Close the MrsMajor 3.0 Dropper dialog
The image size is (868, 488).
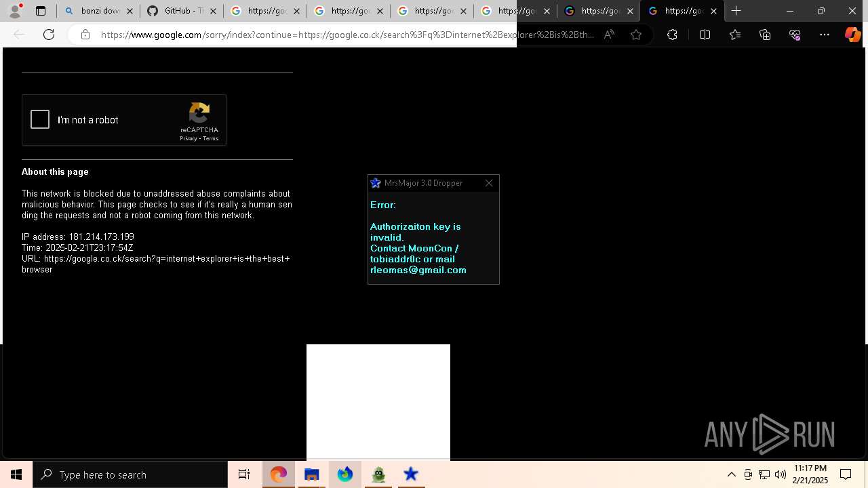pyautogui.click(x=490, y=183)
